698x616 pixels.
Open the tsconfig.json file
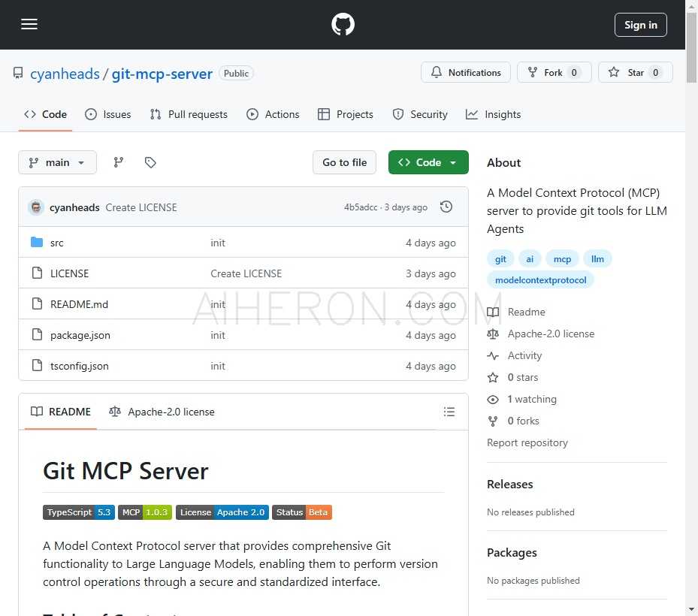[79, 366]
